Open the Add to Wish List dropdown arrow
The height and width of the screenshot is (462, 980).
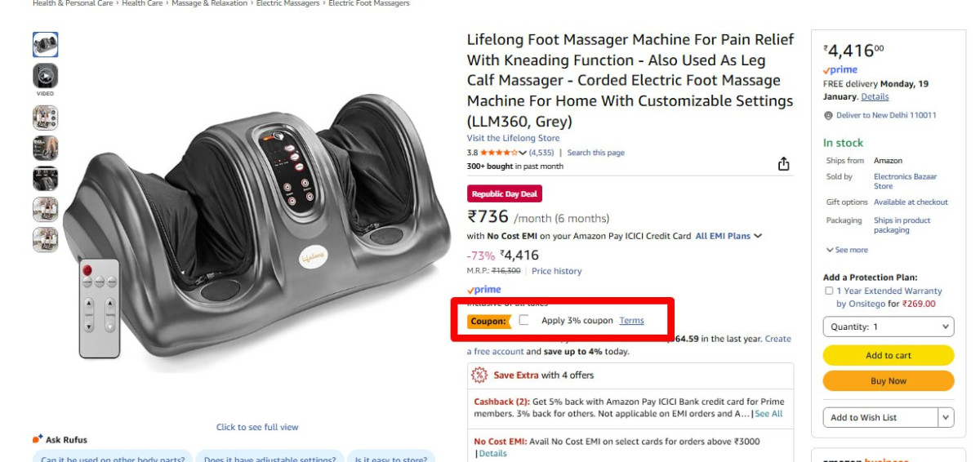click(946, 417)
